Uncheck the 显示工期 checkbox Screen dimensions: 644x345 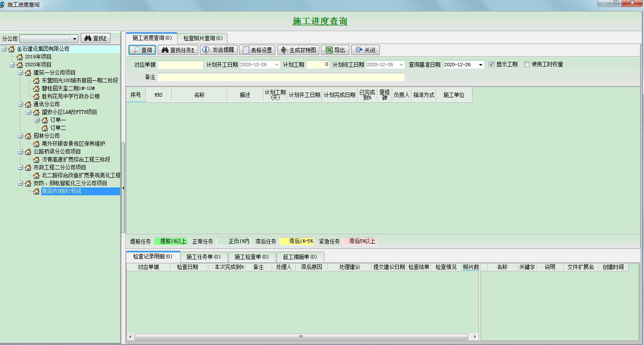pos(491,65)
